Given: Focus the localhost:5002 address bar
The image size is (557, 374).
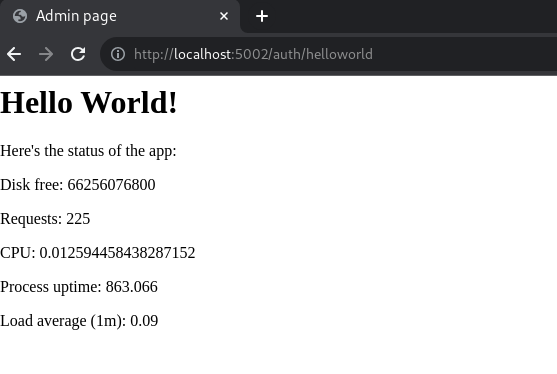Looking at the screenshot, I should (329, 54).
